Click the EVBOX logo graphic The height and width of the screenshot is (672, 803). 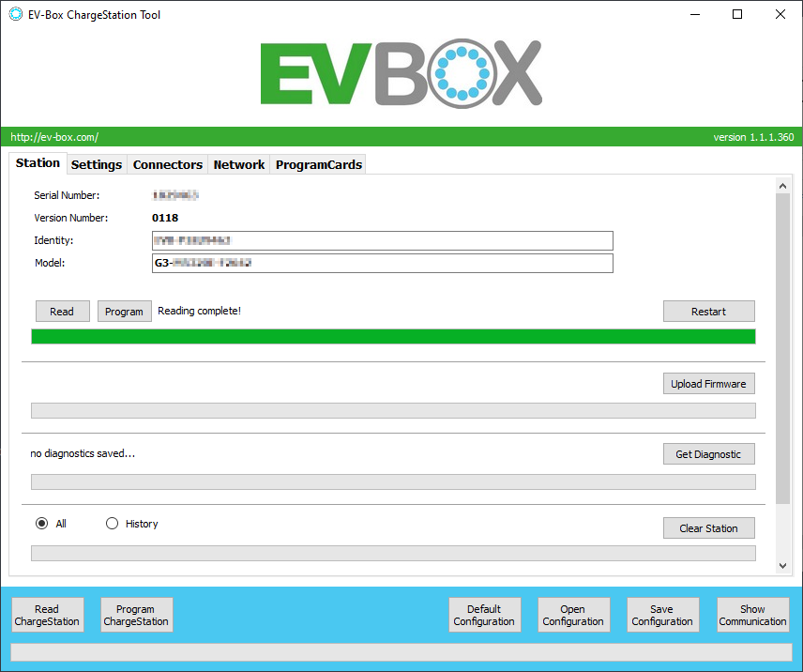pos(401,72)
